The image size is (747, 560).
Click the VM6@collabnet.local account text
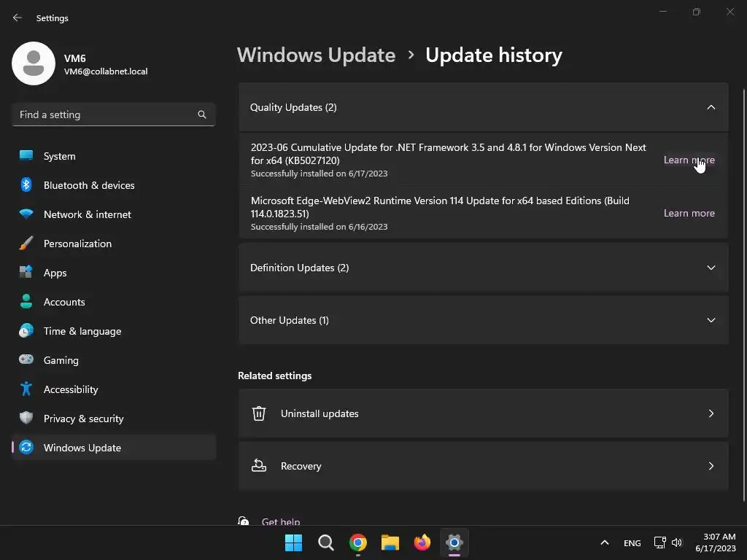(x=106, y=71)
